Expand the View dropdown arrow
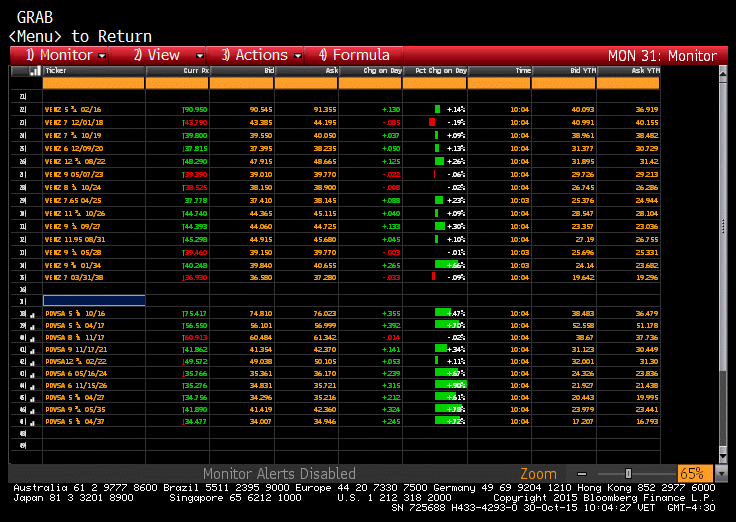The height and width of the screenshot is (522, 736). point(199,56)
